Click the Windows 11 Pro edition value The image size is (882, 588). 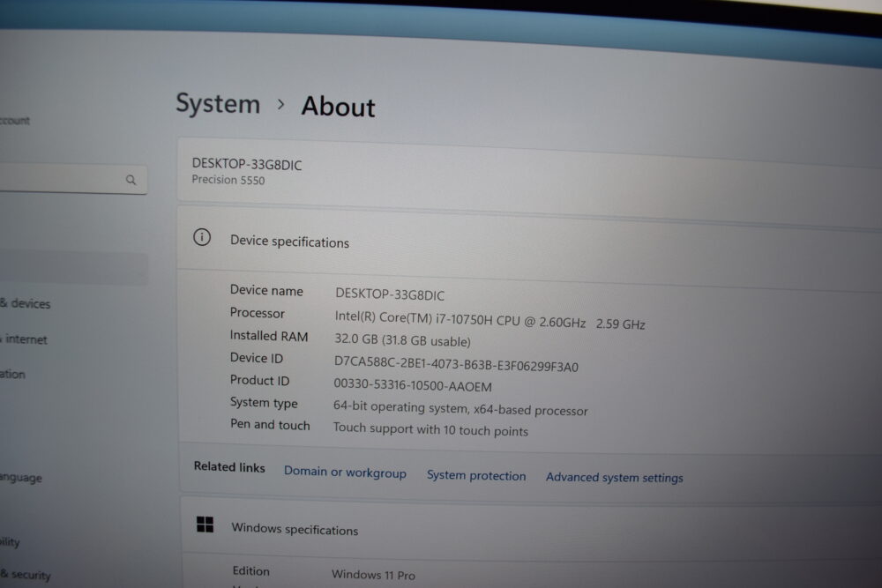point(373,575)
